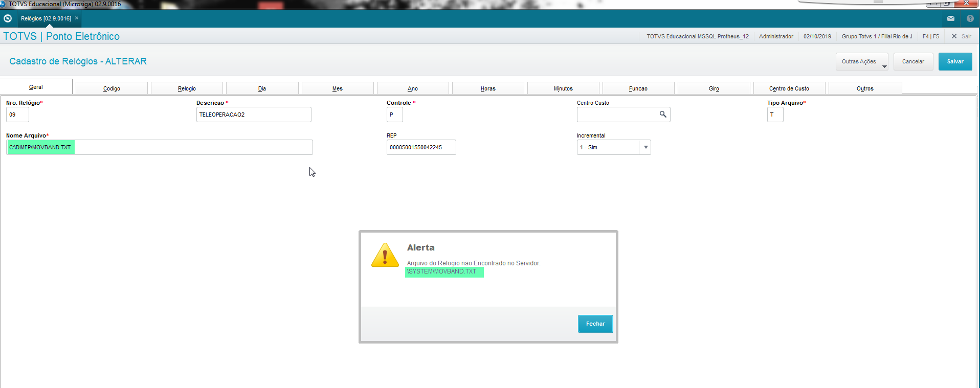Click Grupo Totvs 1 / Filial label
The height and width of the screenshot is (388, 980).
[877, 36]
